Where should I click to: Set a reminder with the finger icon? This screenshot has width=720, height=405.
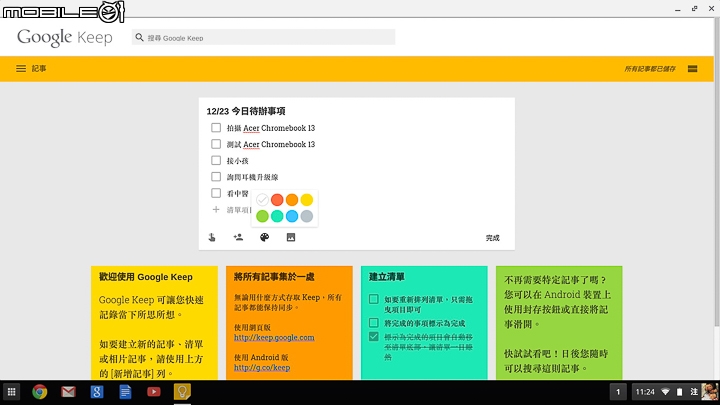212,237
